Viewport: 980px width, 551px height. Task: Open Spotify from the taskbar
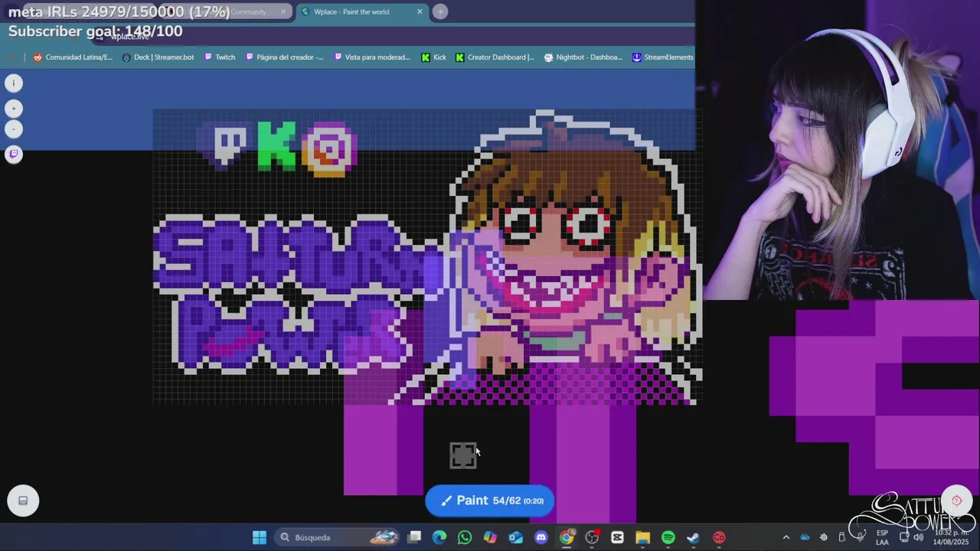[x=668, y=537]
